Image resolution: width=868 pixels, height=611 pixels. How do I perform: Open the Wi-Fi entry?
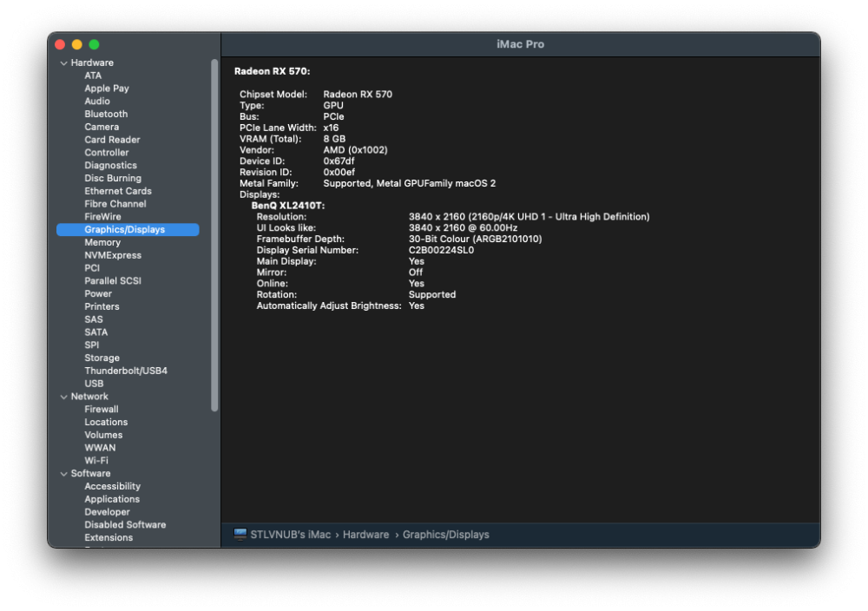point(96,460)
